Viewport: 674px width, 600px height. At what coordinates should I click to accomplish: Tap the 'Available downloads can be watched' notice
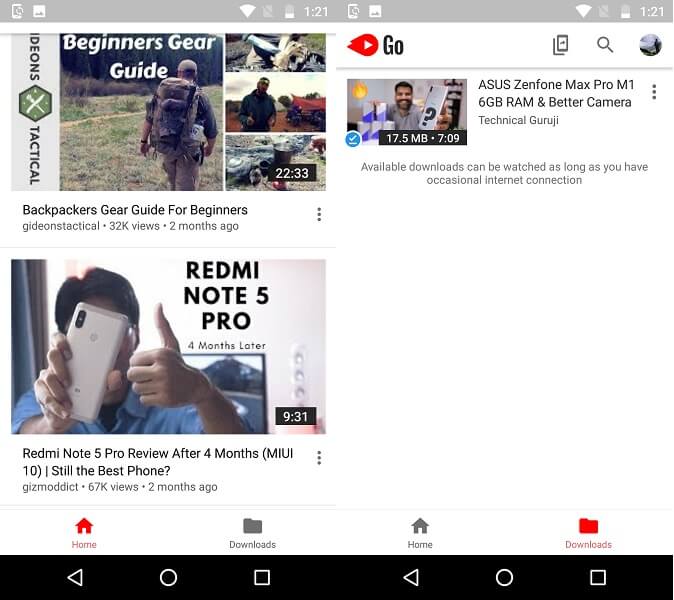click(x=504, y=173)
